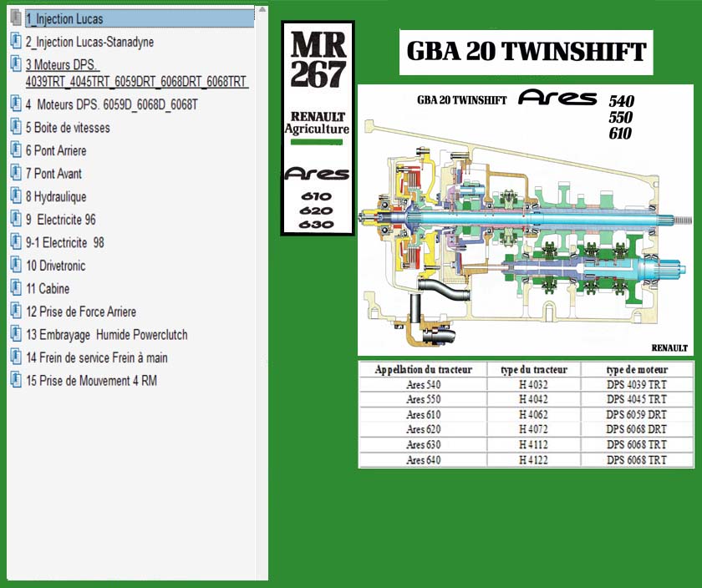Click the 'DPS 6059 DRT' engine cell
The height and width of the screenshot is (588, 702).
(637, 415)
